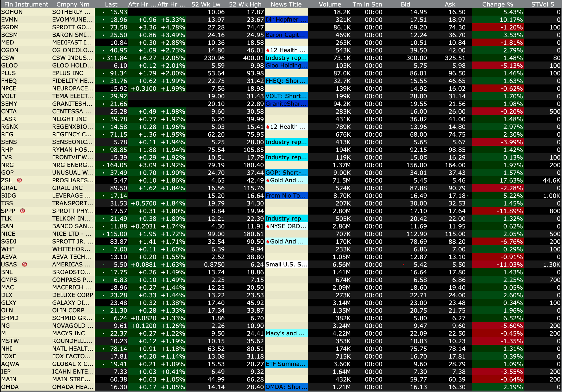Click the News Title column header
The image size is (562, 392).
coord(286,4)
